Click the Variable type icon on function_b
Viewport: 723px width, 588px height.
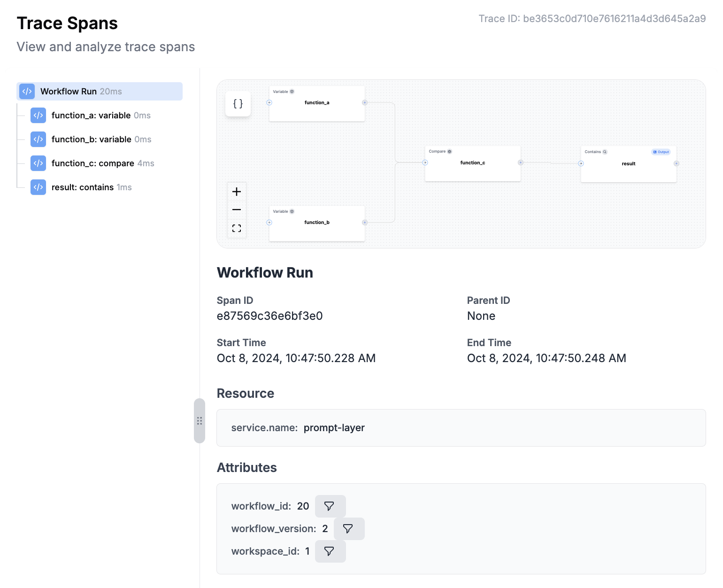pos(292,211)
